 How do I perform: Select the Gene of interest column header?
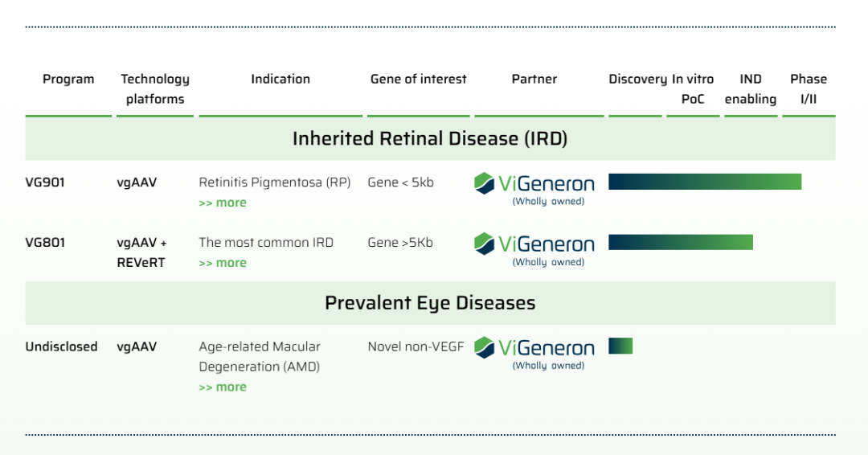pos(418,79)
